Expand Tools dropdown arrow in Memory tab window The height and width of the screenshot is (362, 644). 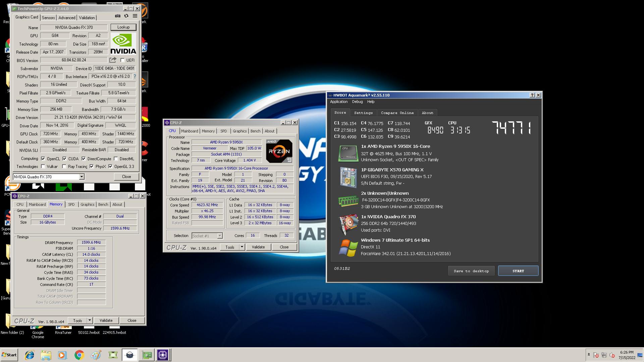point(90,321)
